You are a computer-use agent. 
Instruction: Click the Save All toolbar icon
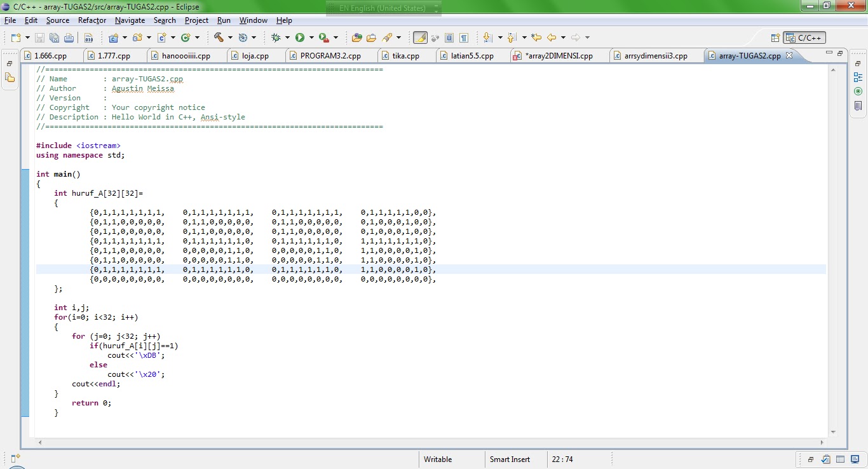click(x=54, y=37)
